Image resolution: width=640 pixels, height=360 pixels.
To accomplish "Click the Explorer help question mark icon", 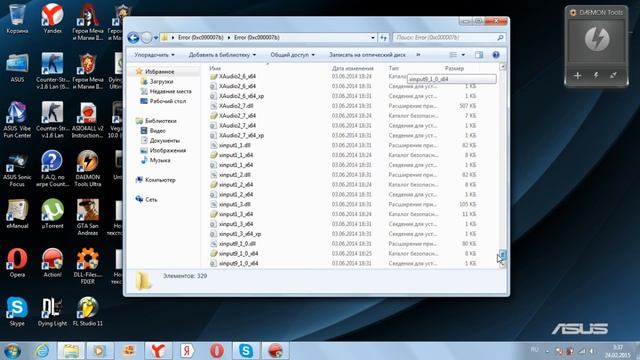I will 496,55.
